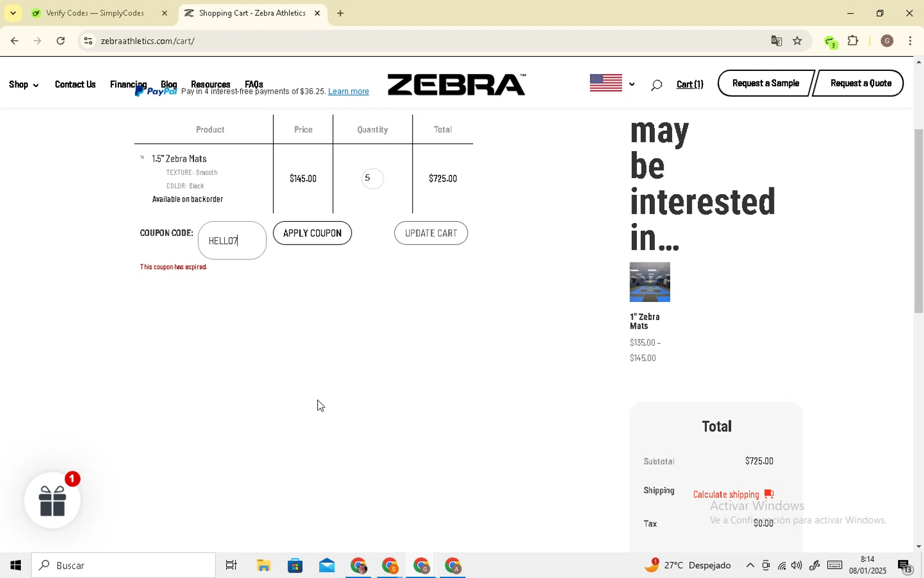Remove 1.5" Zebra Mats with the x icon
The image size is (924, 578).
click(142, 158)
